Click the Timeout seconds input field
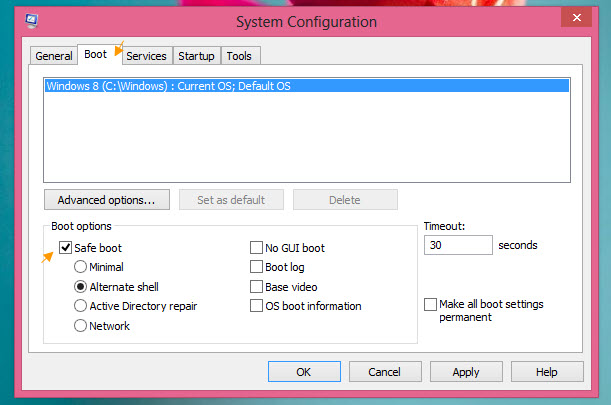 pos(458,245)
